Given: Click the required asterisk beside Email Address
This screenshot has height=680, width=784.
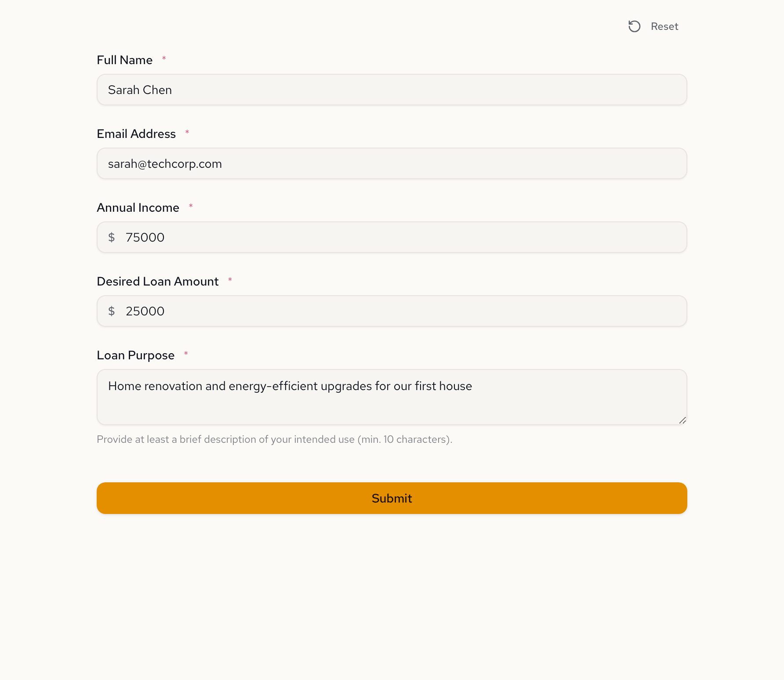Looking at the screenshot, I should coord(187,132).
